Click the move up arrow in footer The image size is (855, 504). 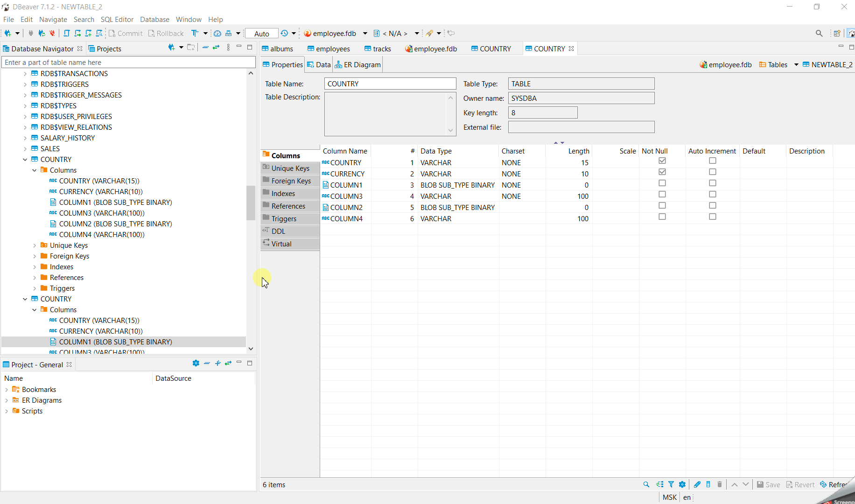[735, 484]
